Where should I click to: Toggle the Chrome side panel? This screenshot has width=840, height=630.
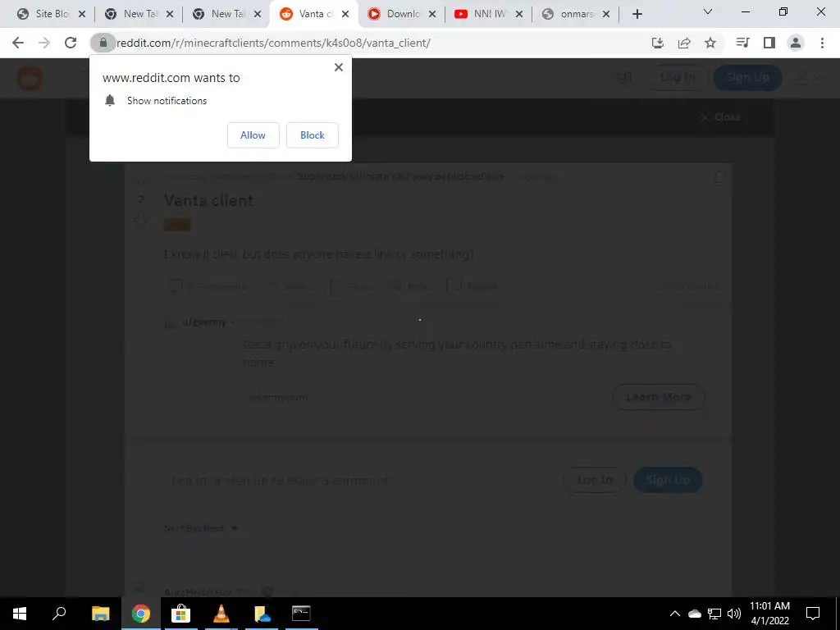(769, 43)
